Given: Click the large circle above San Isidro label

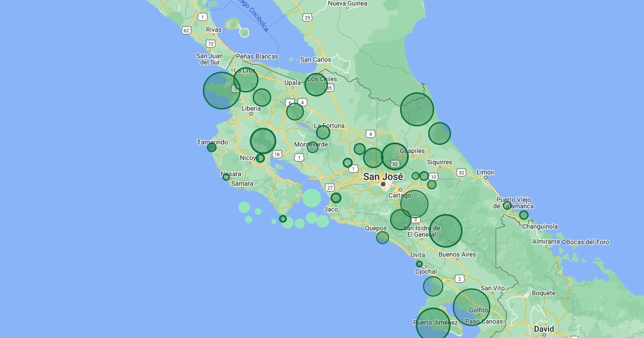Looking at the screenshot, I should [x=414, y=204].
